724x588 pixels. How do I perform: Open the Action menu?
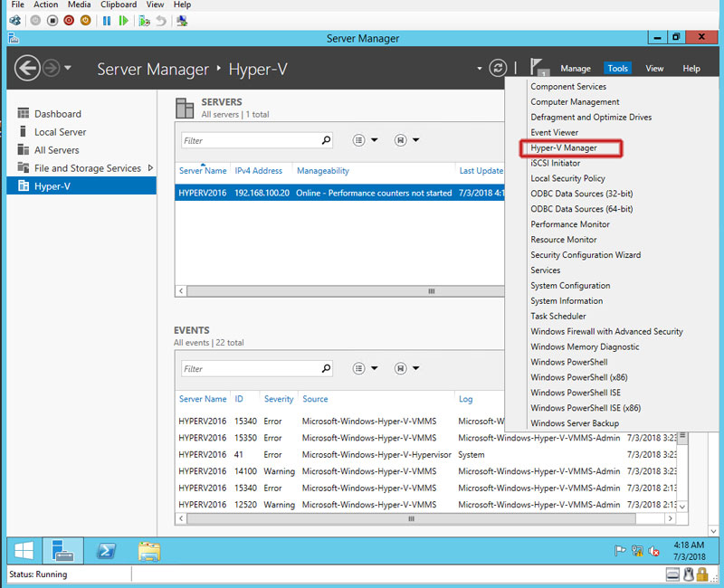tap(46, 5)
